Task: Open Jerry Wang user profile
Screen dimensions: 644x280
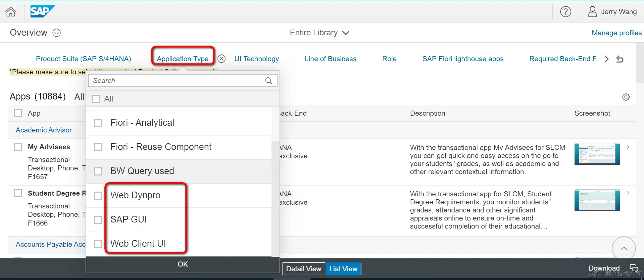Action: click(612, 12)
